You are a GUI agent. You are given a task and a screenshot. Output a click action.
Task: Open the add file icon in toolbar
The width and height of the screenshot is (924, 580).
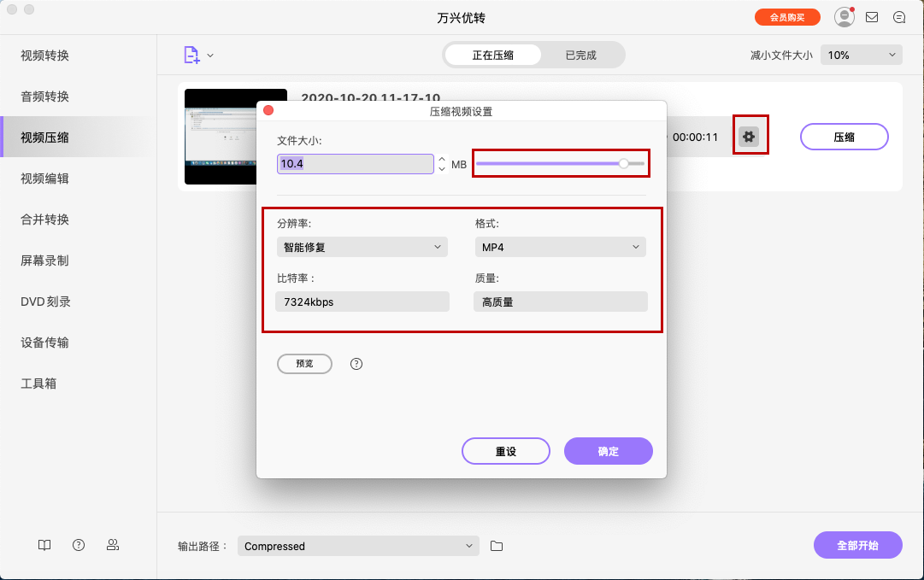click(190, 53)
